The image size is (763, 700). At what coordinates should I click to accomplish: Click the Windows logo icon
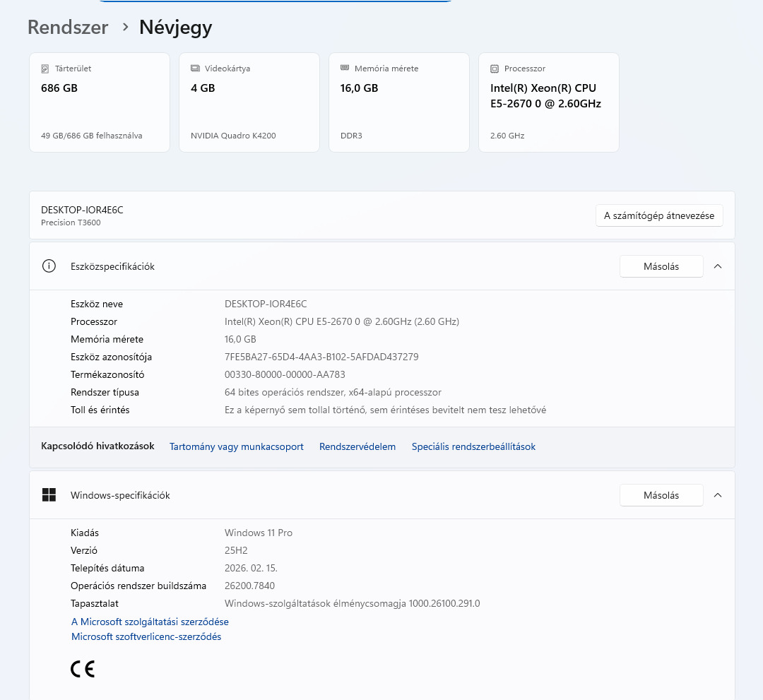(49, 494)
